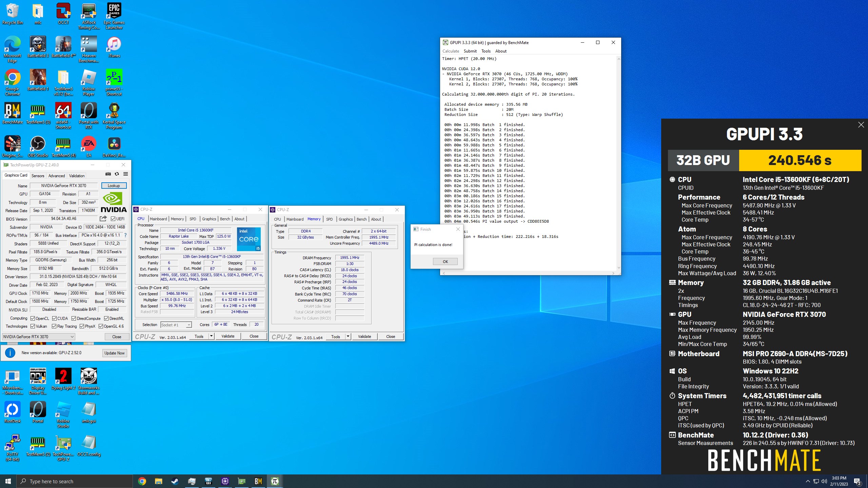Click BenchMate icon in the taskbar
The width and height of the screenshot is (868, 488).
(x=258, y=481)
